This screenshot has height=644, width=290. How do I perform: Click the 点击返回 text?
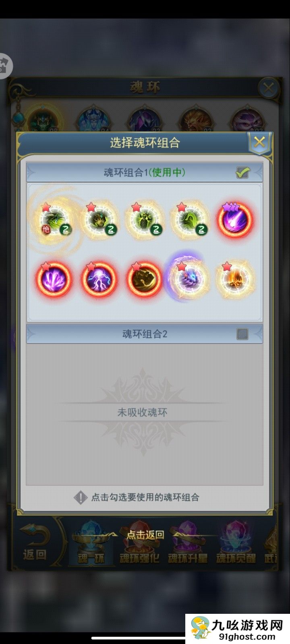[x=145, y=535]
